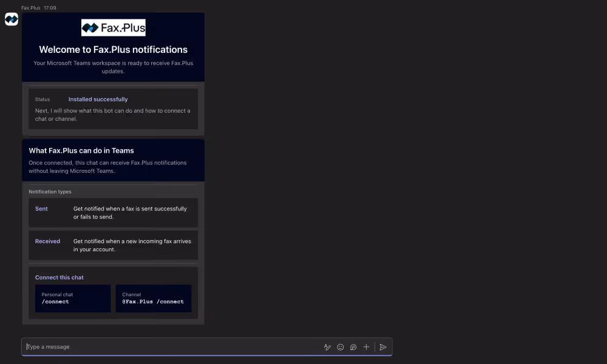Click the Fax.Plus bot avatar icon

pos(12,19)
